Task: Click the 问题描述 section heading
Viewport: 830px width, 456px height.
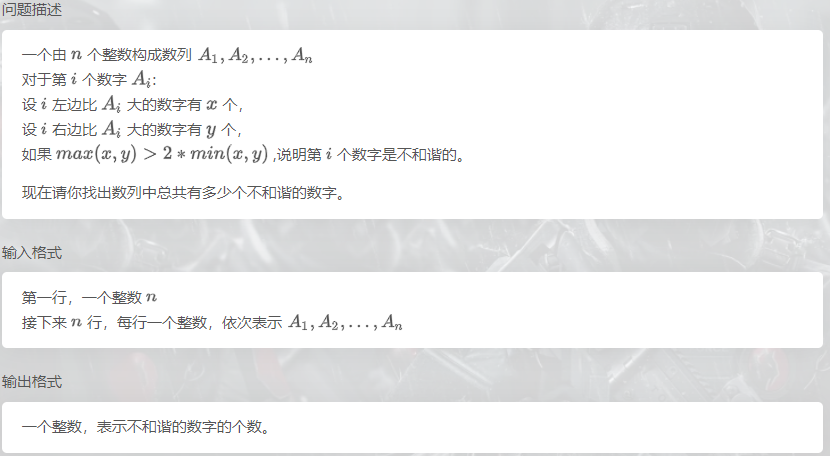Action: coord(32,10)
